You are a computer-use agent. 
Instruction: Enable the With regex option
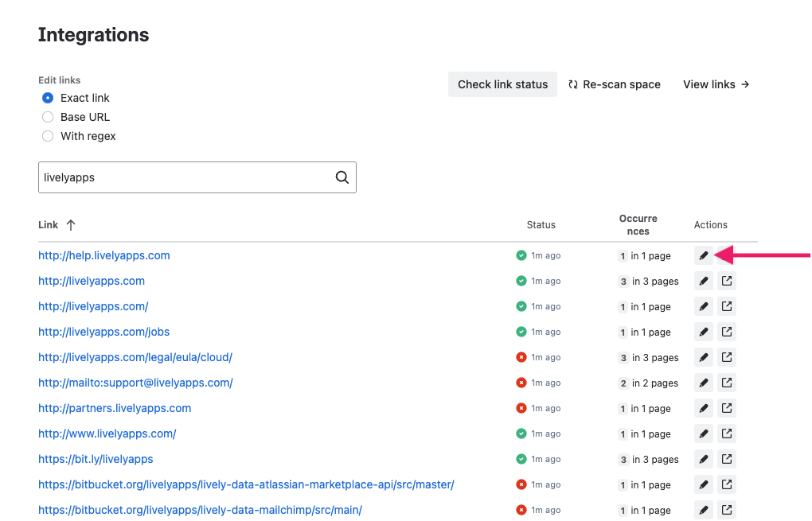(x=47, y=136)
